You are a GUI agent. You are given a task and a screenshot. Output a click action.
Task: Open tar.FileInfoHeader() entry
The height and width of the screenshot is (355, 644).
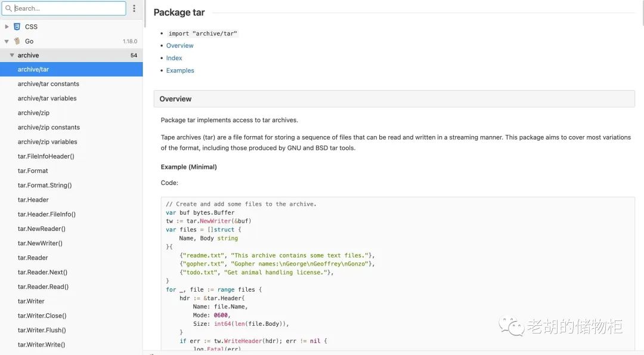pyautogui.click(x=72, y=156)
